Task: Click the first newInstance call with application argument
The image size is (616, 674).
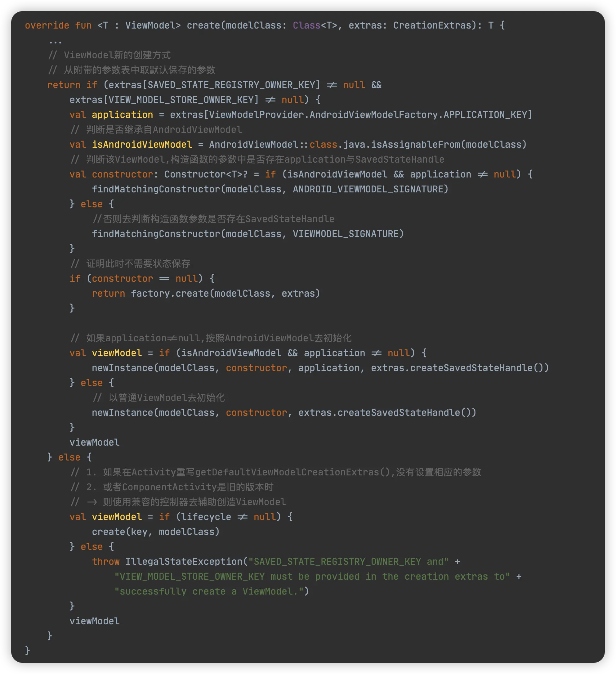Action: 122,368
